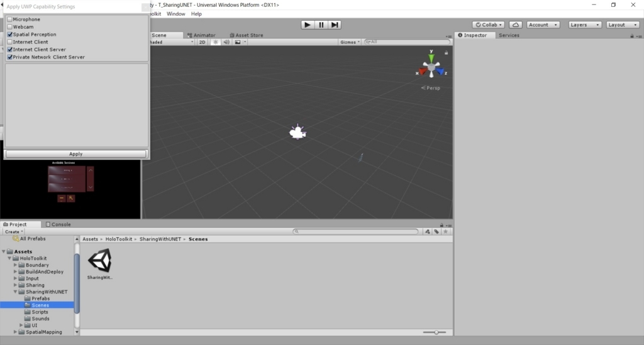Open the Layout dropdown
The height and width of the screenshot is (345, 644).
coord(623,25)
